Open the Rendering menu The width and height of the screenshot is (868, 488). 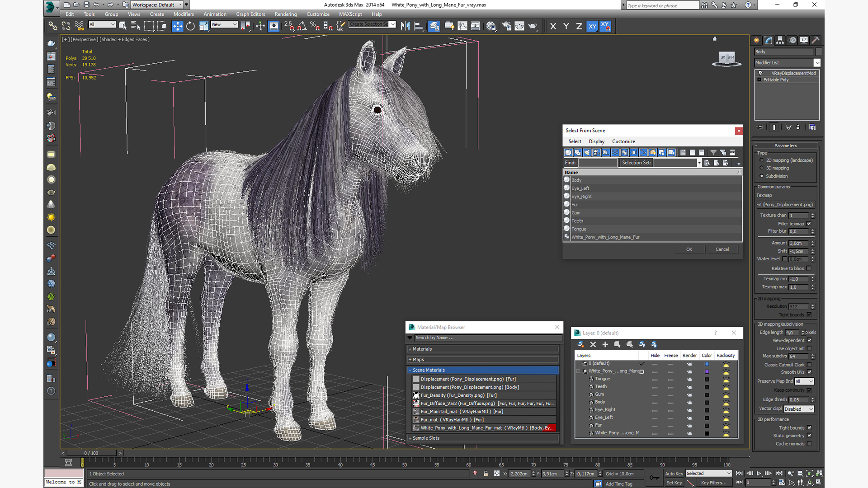click(285, 14)
